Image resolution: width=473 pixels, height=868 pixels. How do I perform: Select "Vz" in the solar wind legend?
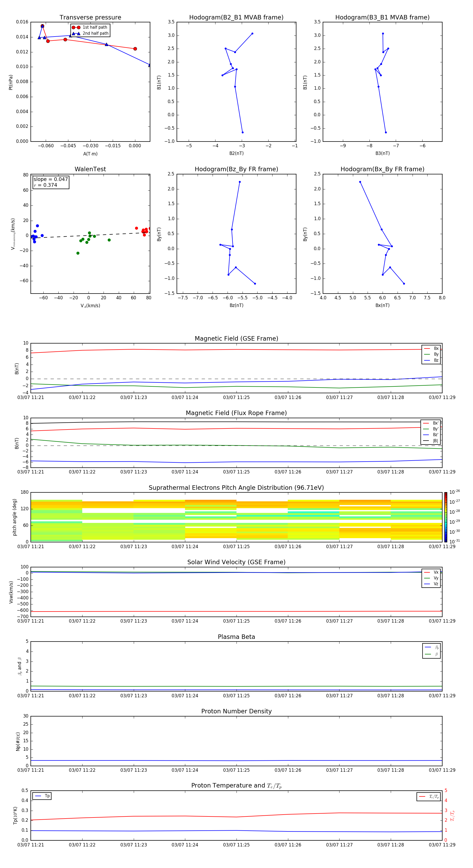click(431, 584)
